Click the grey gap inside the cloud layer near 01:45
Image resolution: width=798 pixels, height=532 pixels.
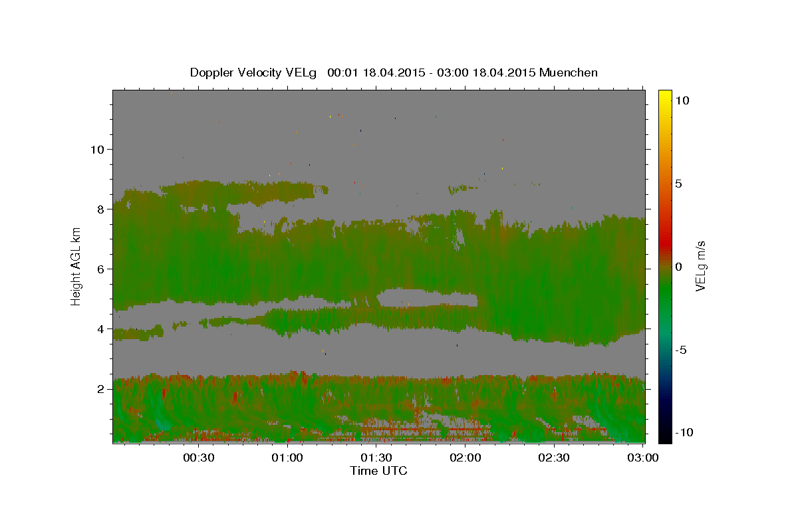[428, 298]
